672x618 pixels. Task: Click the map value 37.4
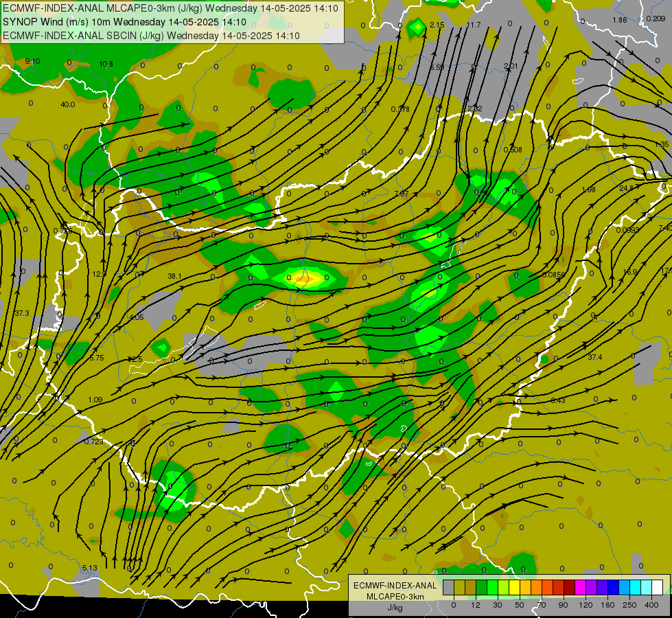tap(595, 357)
